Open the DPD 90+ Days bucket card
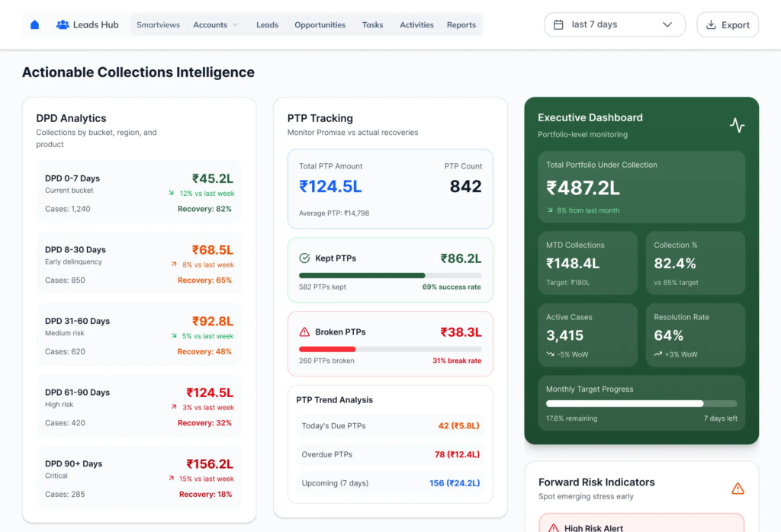This screenshot has width=781, height=532. click(x=140, y=477)
